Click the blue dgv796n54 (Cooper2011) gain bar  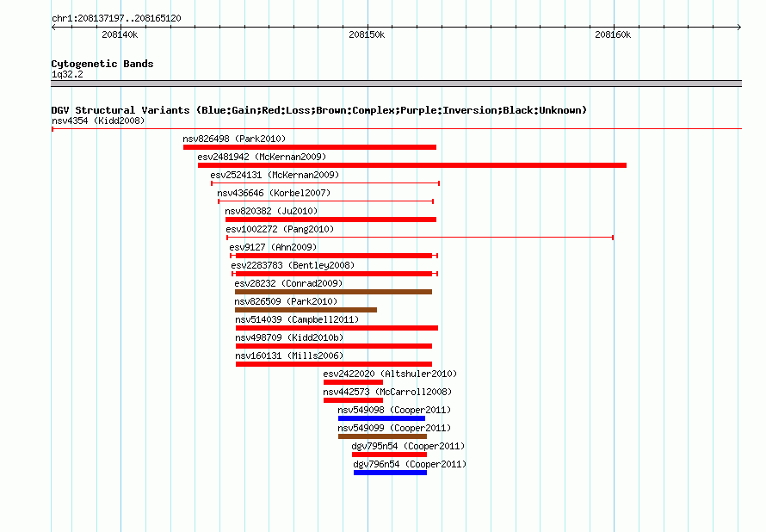tap(391, 473)
